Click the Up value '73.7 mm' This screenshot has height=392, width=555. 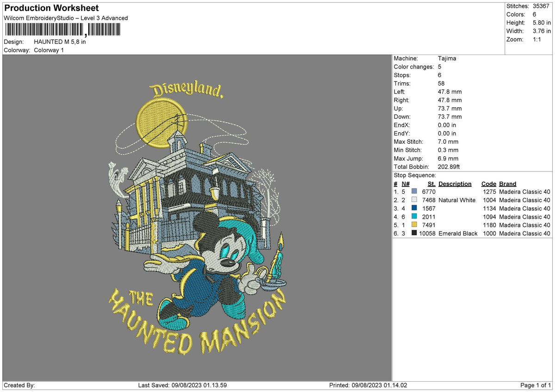[450, 109]
